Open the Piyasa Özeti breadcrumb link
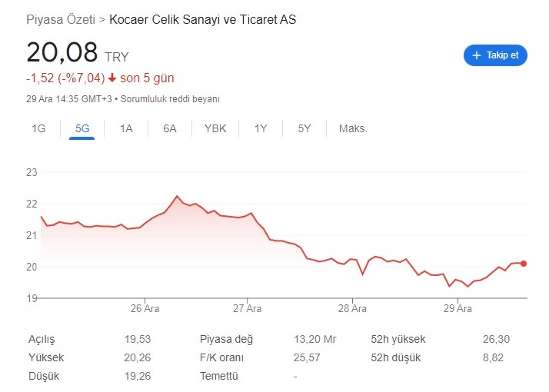Viewport: 549px width, 392px height. (61, 20)
